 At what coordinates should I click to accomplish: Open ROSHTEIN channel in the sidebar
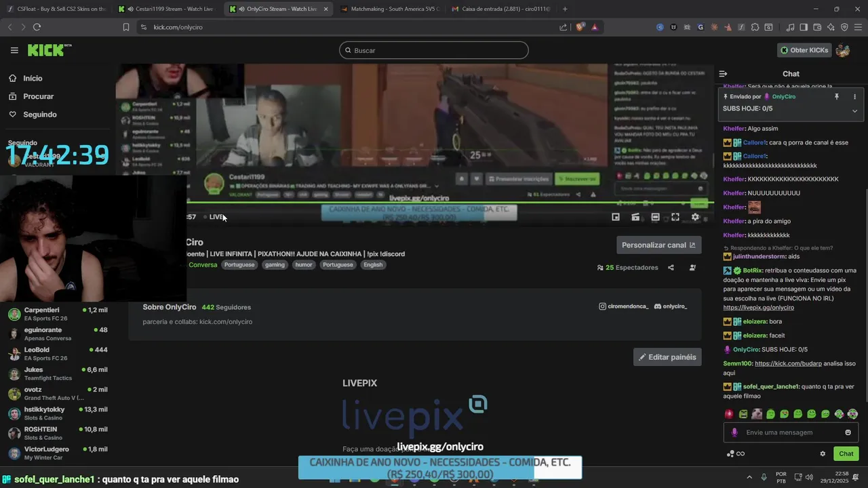pos(58,433)
